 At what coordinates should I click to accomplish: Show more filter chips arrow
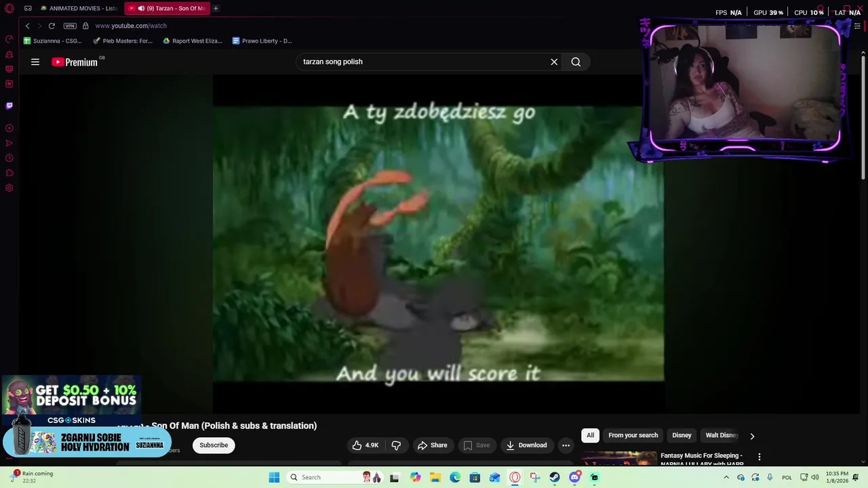coord(752,436)
